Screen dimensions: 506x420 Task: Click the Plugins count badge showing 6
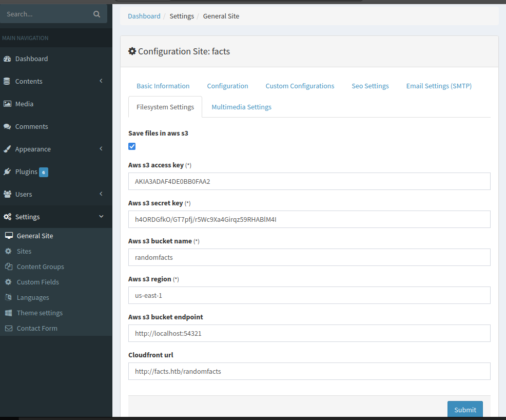pos(44,172)
